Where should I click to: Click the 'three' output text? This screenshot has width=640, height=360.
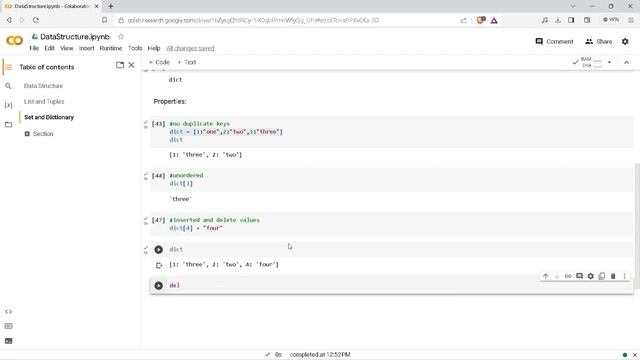click(x=180, y=199)
